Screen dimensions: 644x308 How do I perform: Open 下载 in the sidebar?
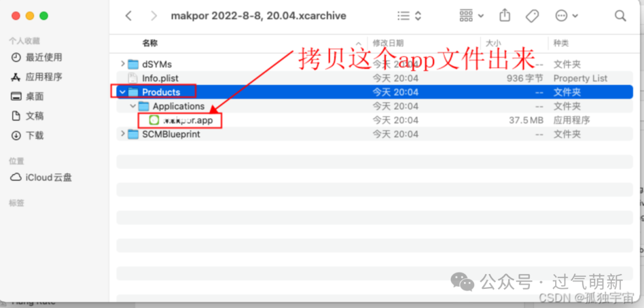(35, 135)
